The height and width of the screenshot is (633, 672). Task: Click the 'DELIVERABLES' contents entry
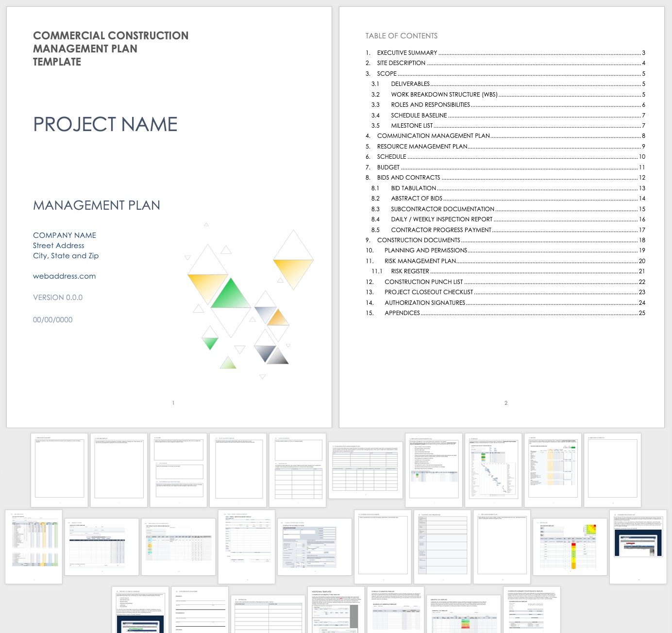point(508,84)
